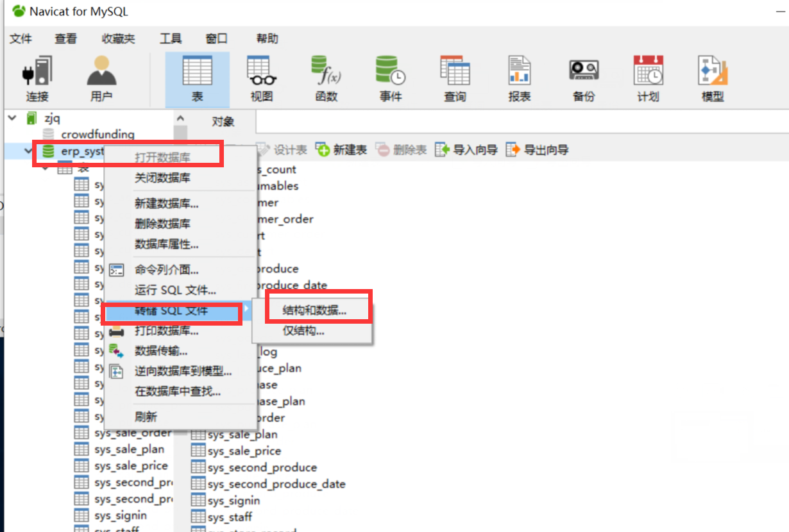This screenshot has height=532, width=789.
Task: Select 转储 SQL 文件 menu entry
Action: click(x=180, y=311)
